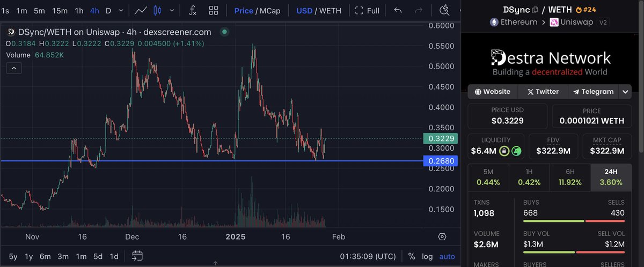Select the 1h timeframe
The image size is (644, 267).
pos(79,10)
